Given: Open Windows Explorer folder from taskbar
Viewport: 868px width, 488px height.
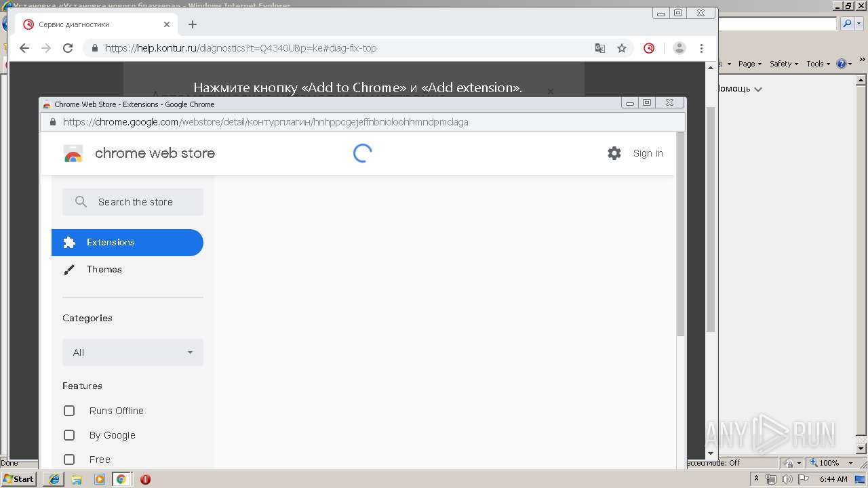Looking at the screenshot, I should click(77, 479).
